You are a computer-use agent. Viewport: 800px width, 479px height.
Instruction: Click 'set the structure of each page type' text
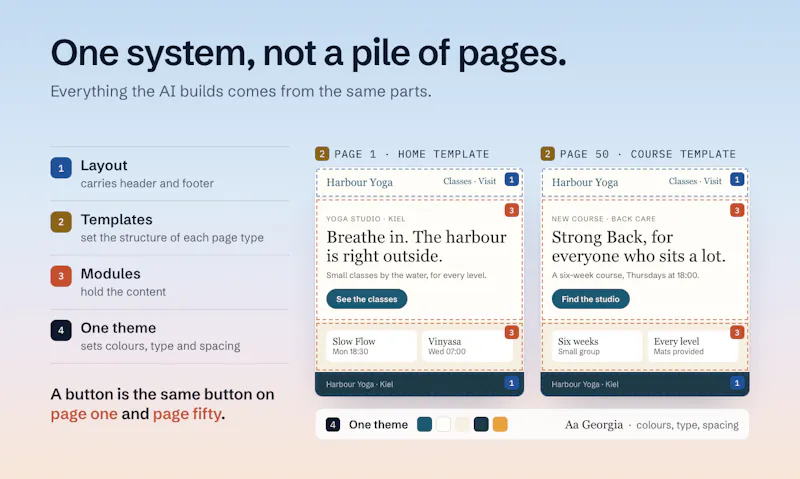pyautogui.click(x=172, y=238)
